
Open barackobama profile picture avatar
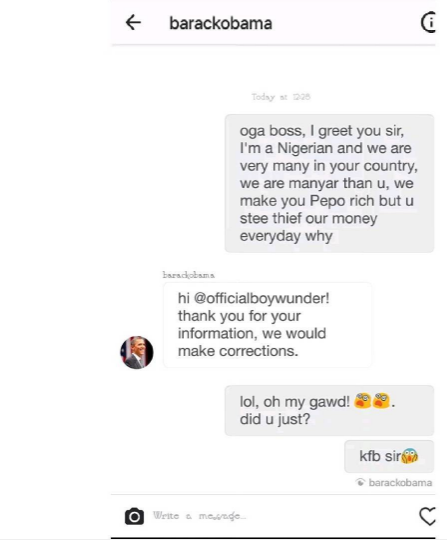click(137, 352)
